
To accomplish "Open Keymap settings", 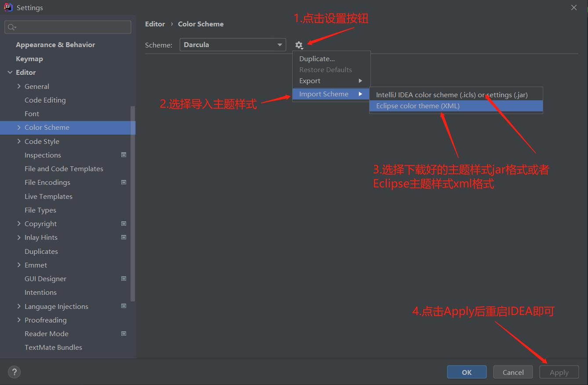I will (x=29, y=59).
